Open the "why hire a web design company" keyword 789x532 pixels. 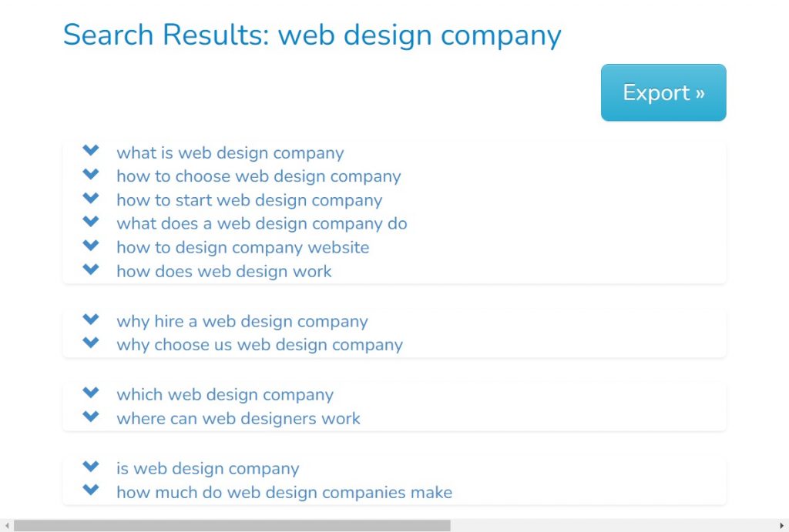point(242,322)
